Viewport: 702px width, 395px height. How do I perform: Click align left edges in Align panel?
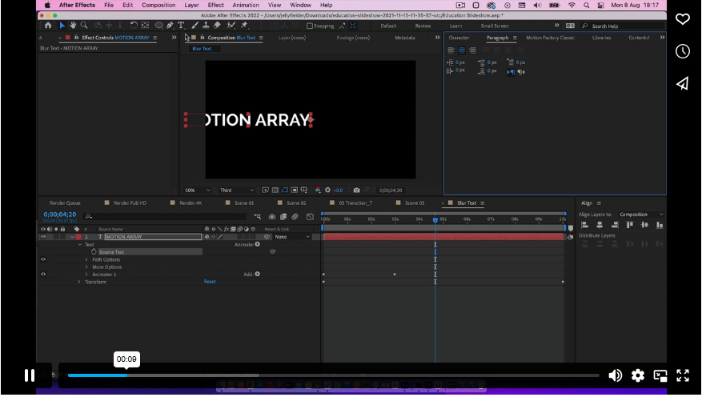pyautogui.click(x=584, y=225)
